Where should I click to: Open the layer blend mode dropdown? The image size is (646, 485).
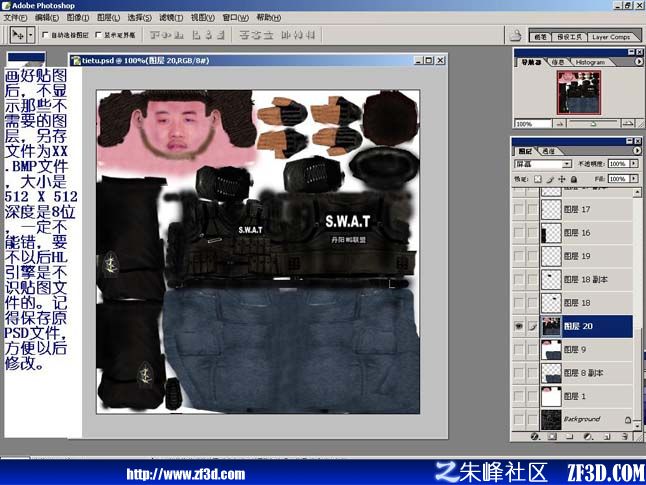point(543,164)
